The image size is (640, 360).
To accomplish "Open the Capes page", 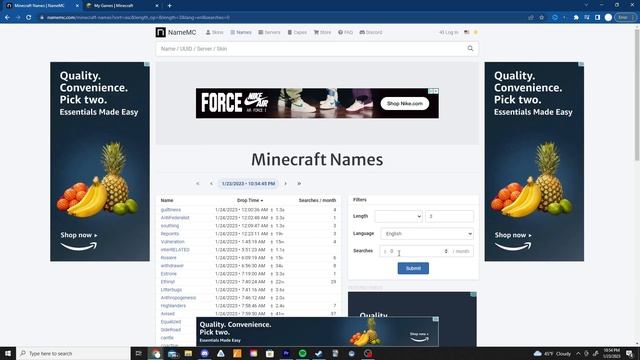I will click(297, 32).
